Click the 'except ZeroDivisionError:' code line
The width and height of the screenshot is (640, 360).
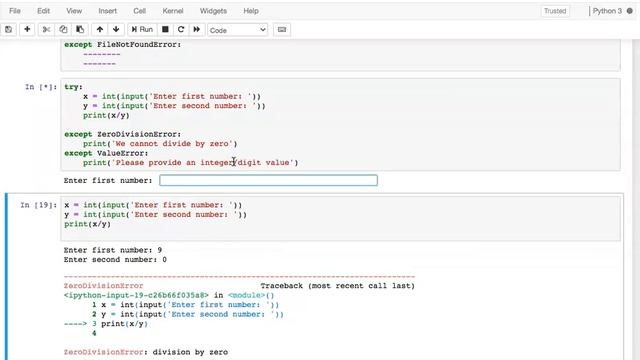coord(122,134)
